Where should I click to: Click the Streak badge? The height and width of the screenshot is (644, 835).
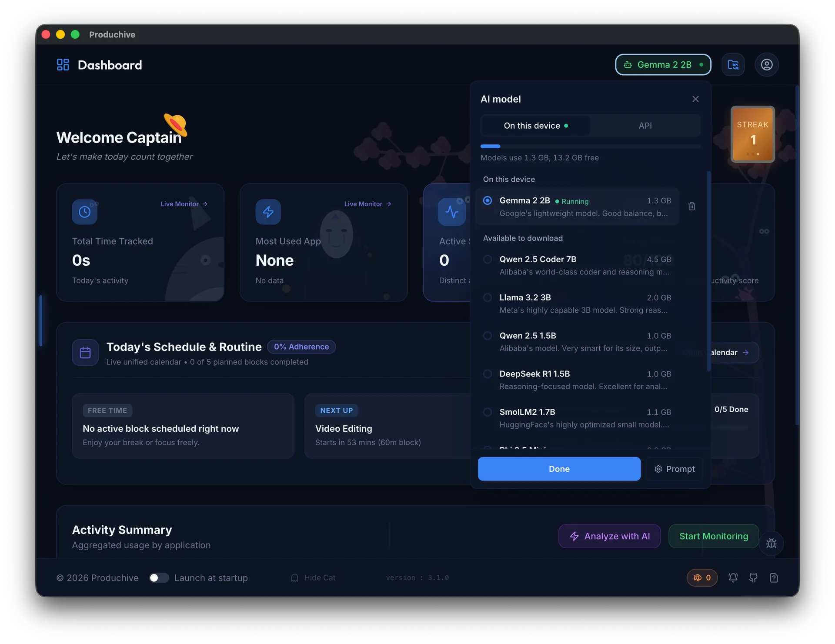click(x=753, y=134)
